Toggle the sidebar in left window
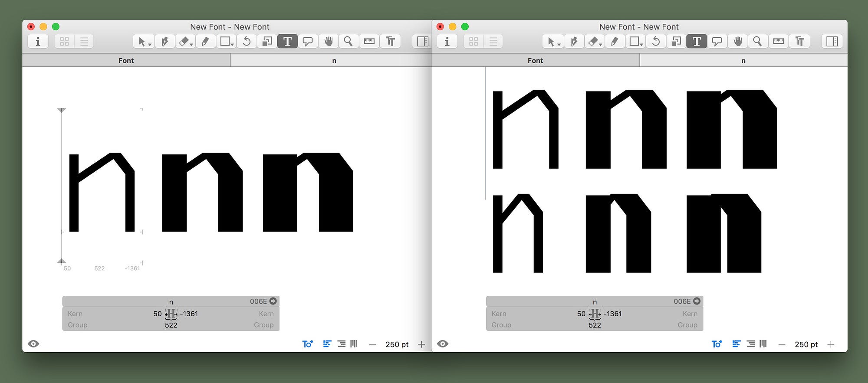The height and width of the screenshot is (383, 868). click(x=422, y=41)
